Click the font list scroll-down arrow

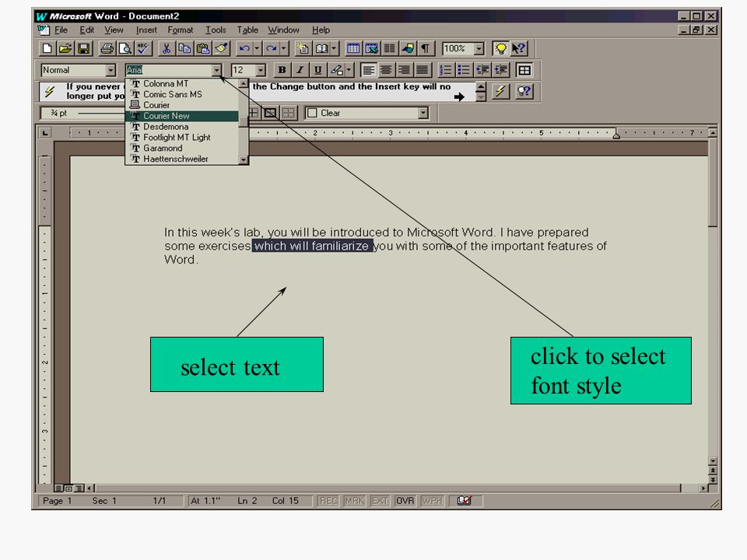[244, 160]
